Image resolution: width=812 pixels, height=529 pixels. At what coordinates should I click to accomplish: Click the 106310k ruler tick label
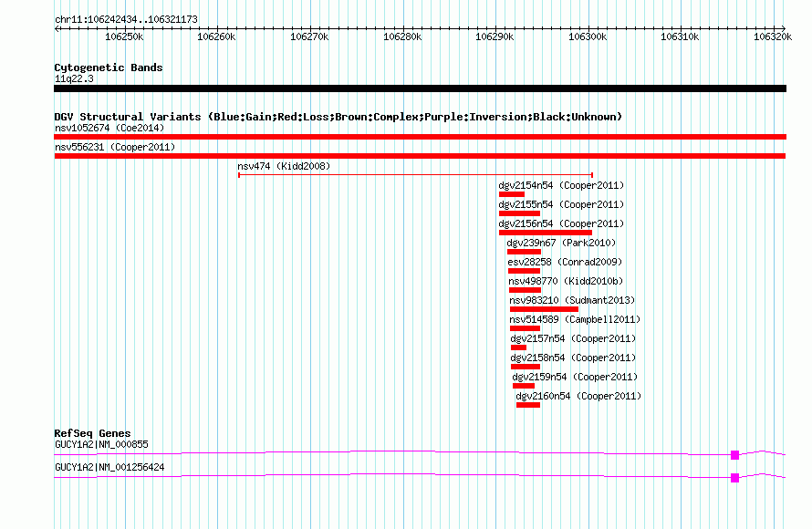(x=680, y=36)
